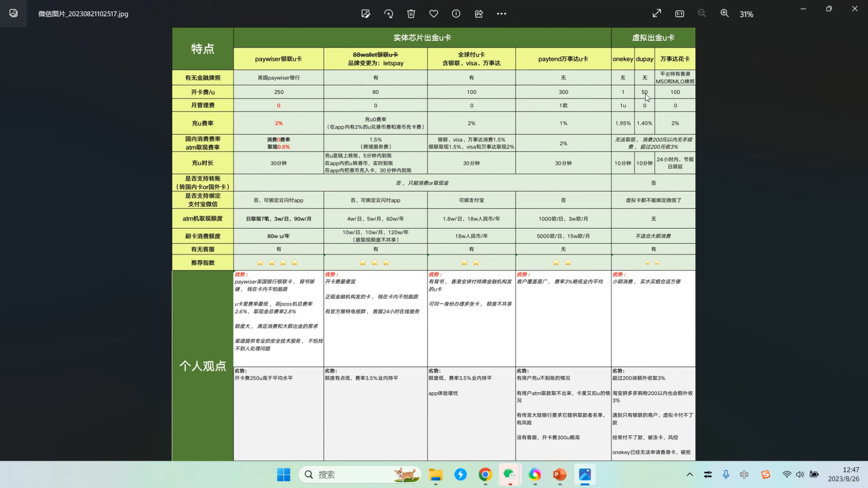868x488 pixels.
Task: Toggle the 中 input method indicator
Action: (x=744, y=475)
